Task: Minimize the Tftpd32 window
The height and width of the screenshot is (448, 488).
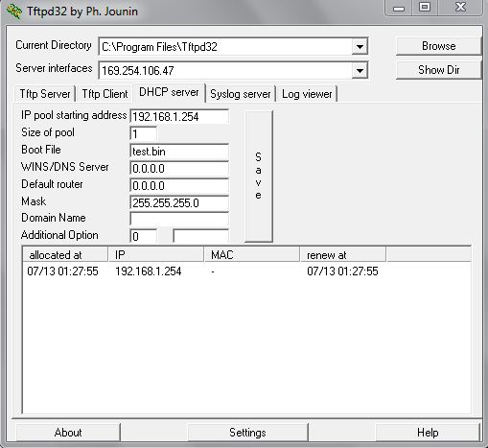Action: (399, 8)
